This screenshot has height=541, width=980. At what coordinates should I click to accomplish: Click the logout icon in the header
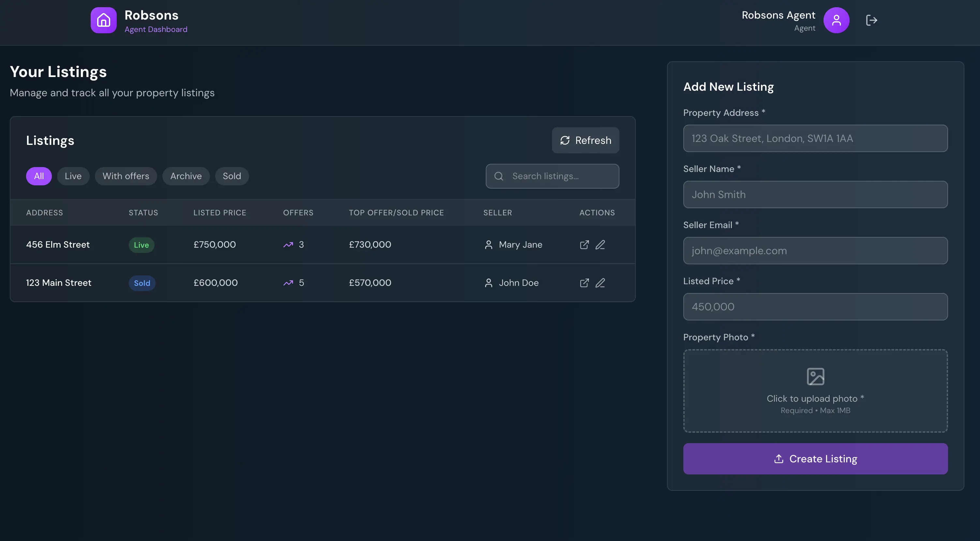click(x=871, y=20)
